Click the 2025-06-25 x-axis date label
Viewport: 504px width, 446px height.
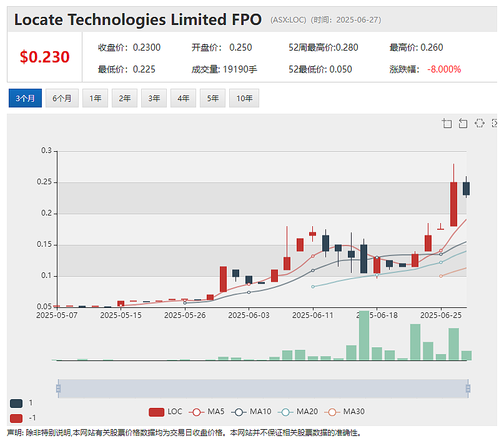(441, 315)
